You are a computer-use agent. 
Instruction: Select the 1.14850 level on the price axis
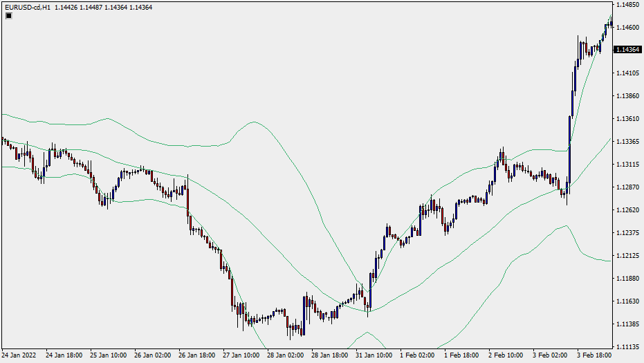pos(627,5)
